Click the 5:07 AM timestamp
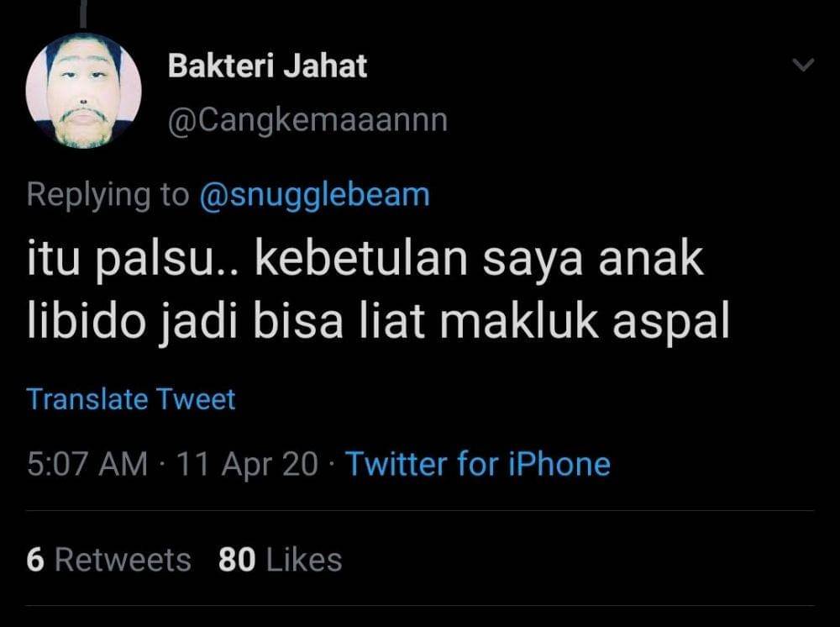 [87, 463]
